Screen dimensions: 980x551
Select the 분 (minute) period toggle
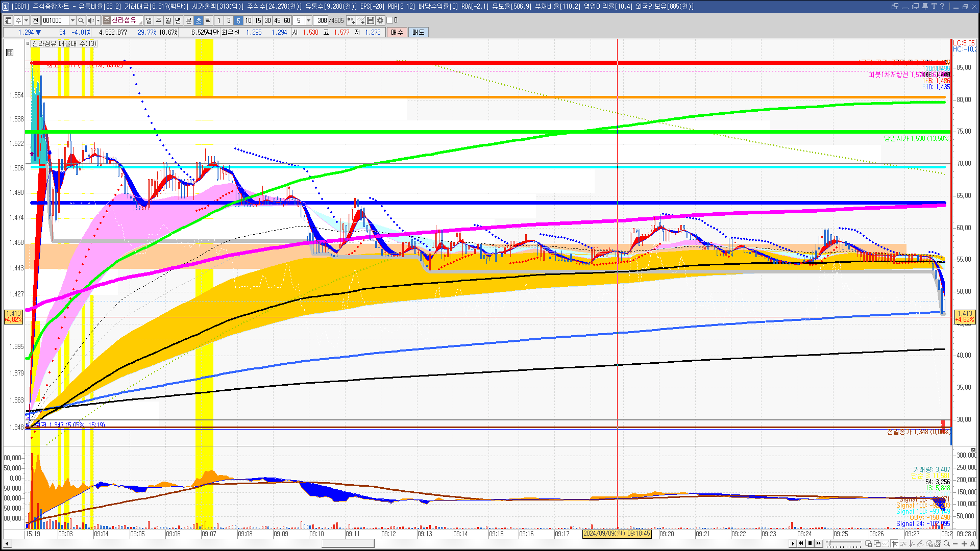(188, 20)
